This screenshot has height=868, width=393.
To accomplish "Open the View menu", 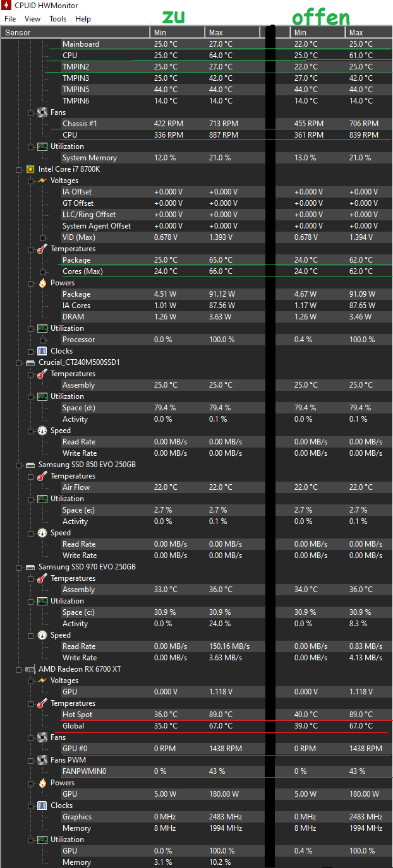I will pyautogui.click(x=33, y=19).
